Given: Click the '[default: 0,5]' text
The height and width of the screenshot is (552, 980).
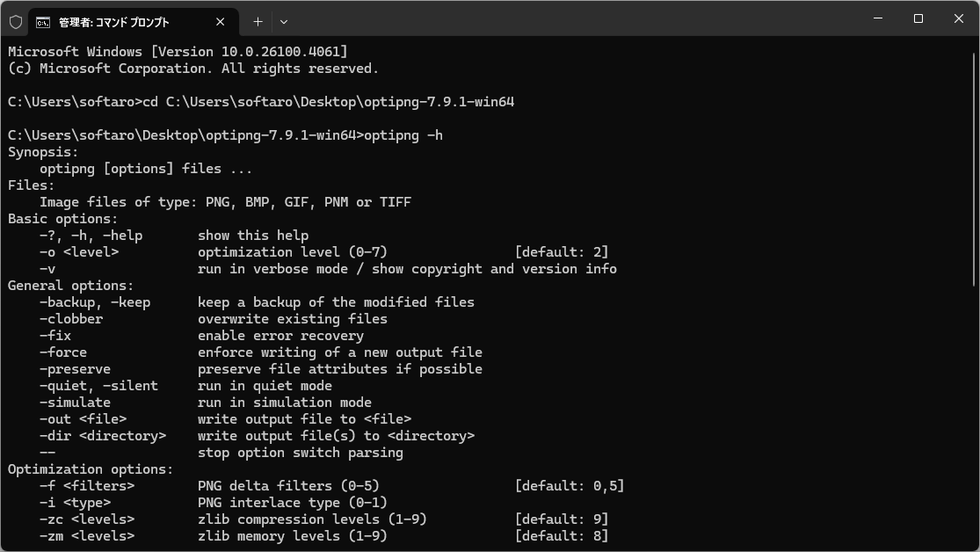Looking at the screenshot, I should click(x=570, y=486).
